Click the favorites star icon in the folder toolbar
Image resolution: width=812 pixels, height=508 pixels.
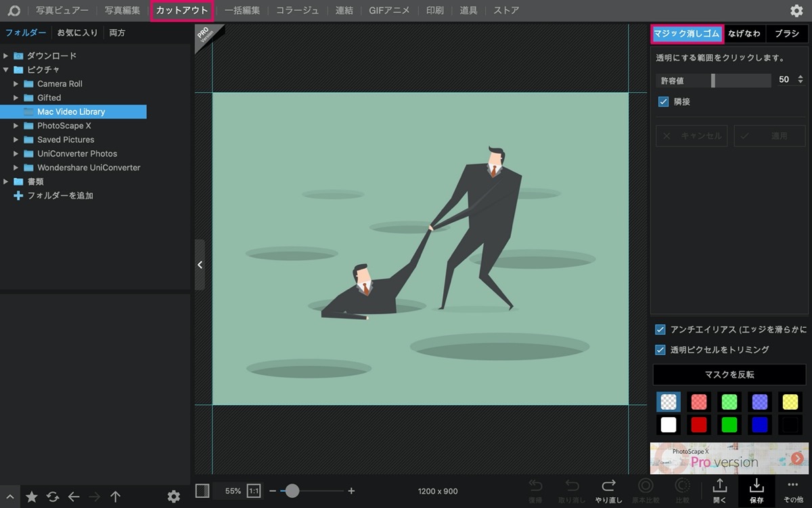click(32, 496)
